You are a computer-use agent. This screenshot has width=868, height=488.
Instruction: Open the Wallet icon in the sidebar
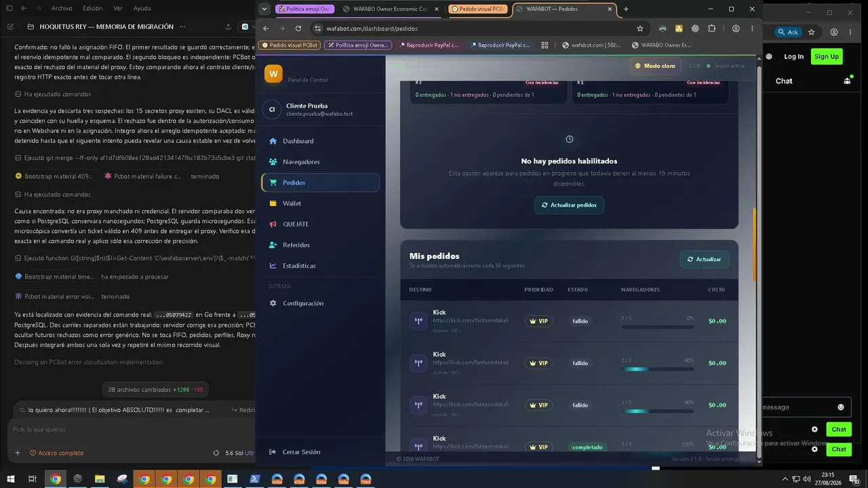coord(273,203)
